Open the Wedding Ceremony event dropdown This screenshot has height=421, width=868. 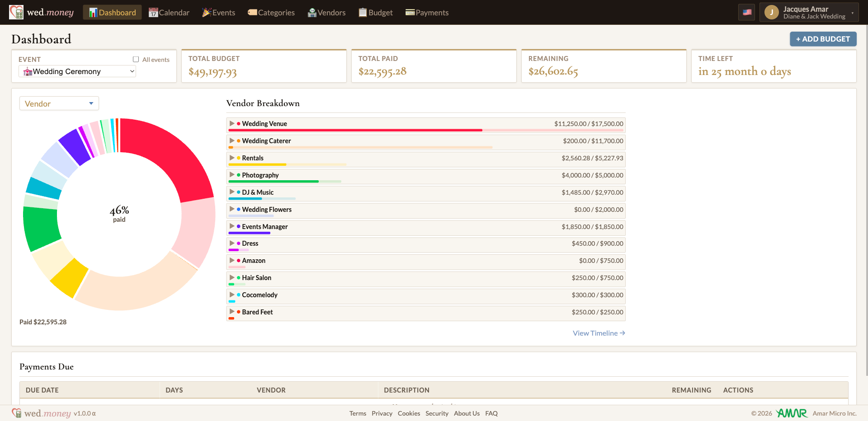(77, 71)
